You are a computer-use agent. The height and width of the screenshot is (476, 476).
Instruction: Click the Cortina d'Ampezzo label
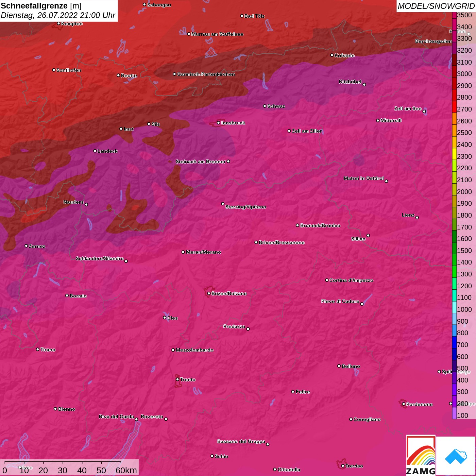[x=351, y=280]
